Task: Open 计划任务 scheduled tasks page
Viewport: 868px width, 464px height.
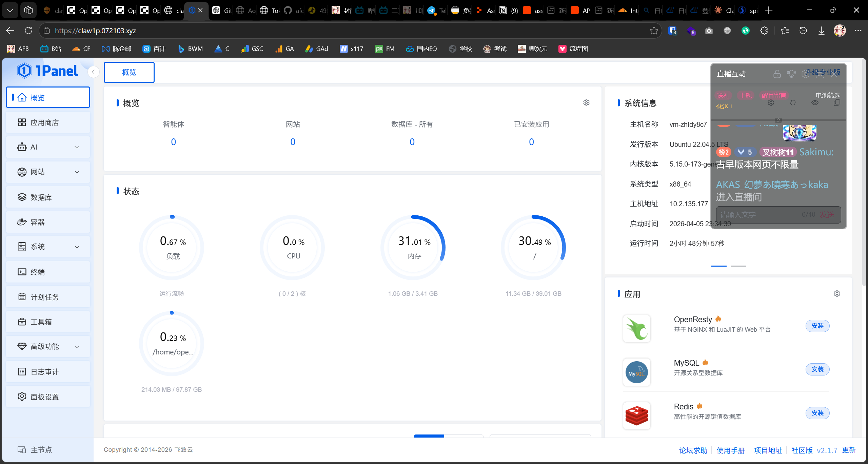Action: 44,297
